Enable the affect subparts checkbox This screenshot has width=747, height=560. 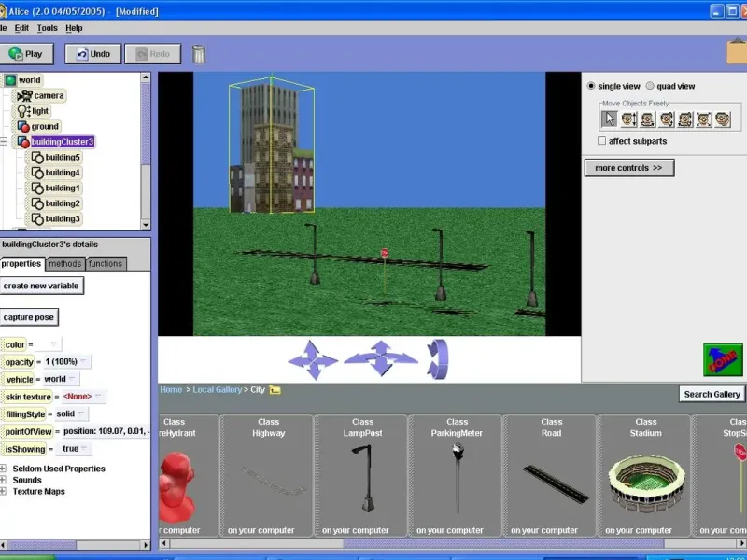[601, 141]
